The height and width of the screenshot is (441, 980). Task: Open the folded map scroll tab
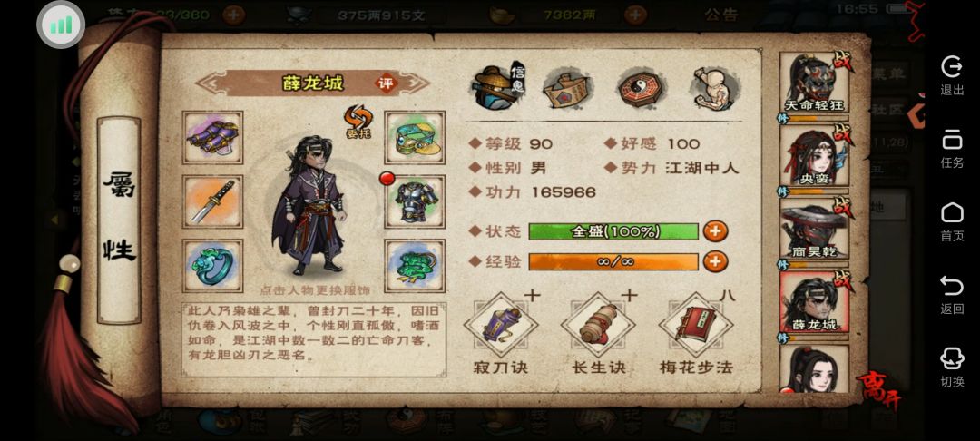[x=567, y=88]
